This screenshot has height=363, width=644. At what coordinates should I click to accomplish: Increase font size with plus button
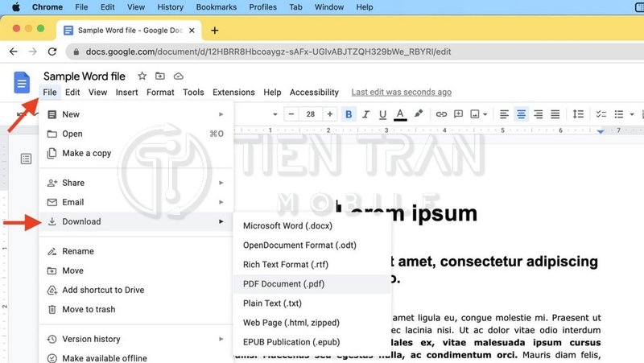point(329,114)
